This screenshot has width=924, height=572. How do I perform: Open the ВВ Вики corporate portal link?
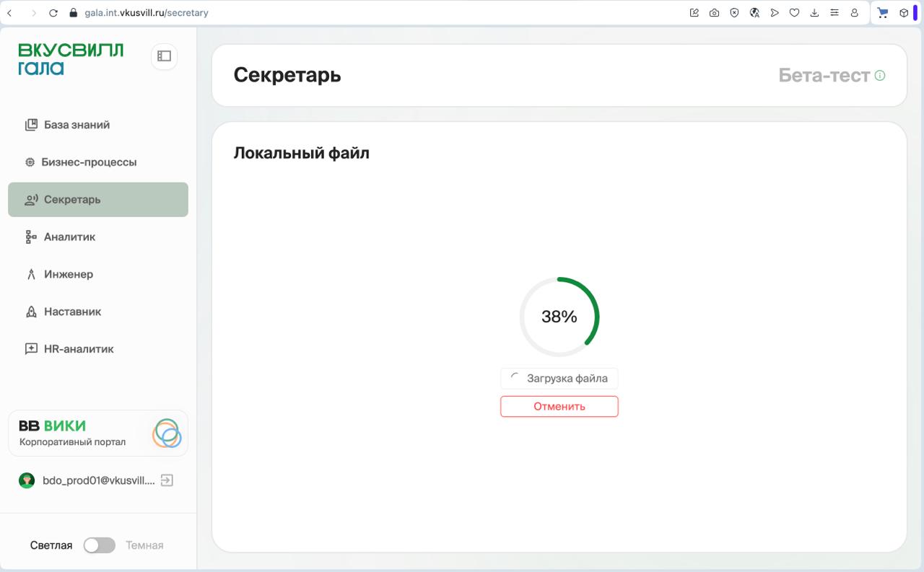pyautogui.click(x=98, y=434)
